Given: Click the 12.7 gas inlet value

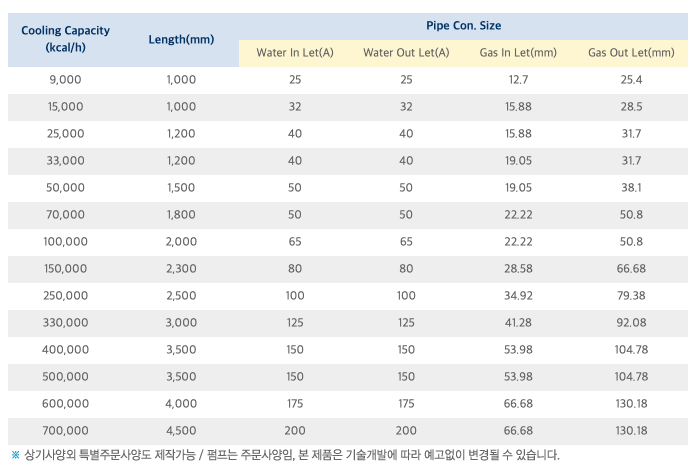Looking at the screenshot, I should click(x=518, y=79).
